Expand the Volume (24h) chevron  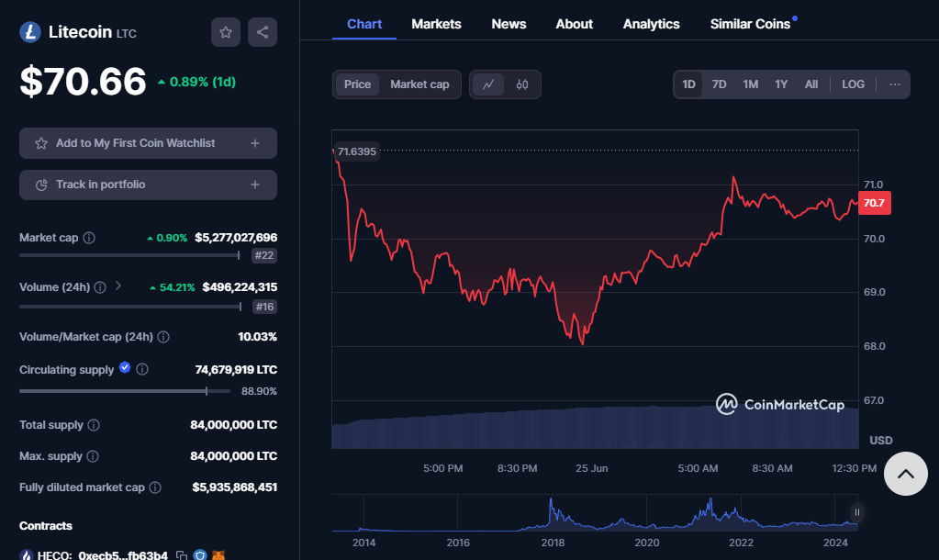118,286
